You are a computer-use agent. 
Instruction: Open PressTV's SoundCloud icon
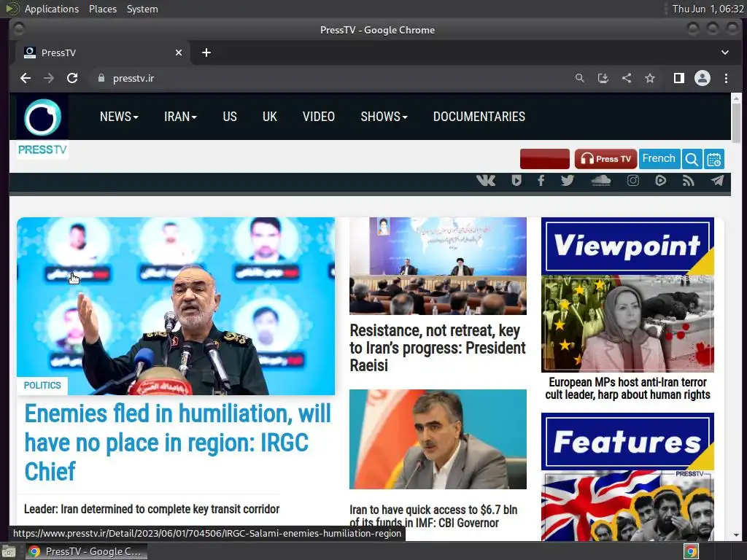pos(601,181)
